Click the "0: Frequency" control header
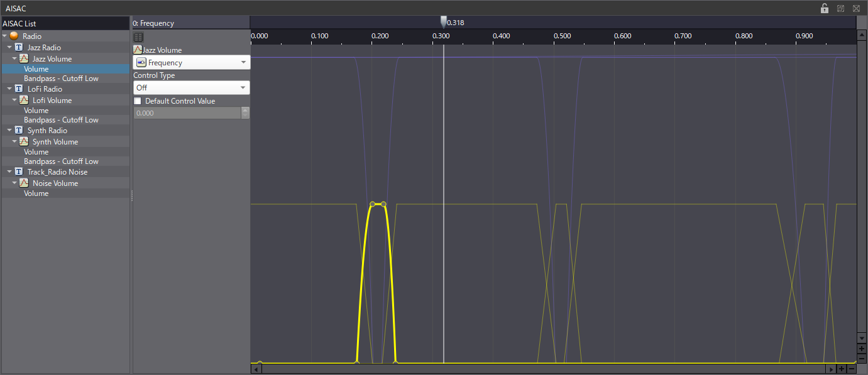Image resolution: width=868 pixels, height=375 pixels. tap(190, 23)
